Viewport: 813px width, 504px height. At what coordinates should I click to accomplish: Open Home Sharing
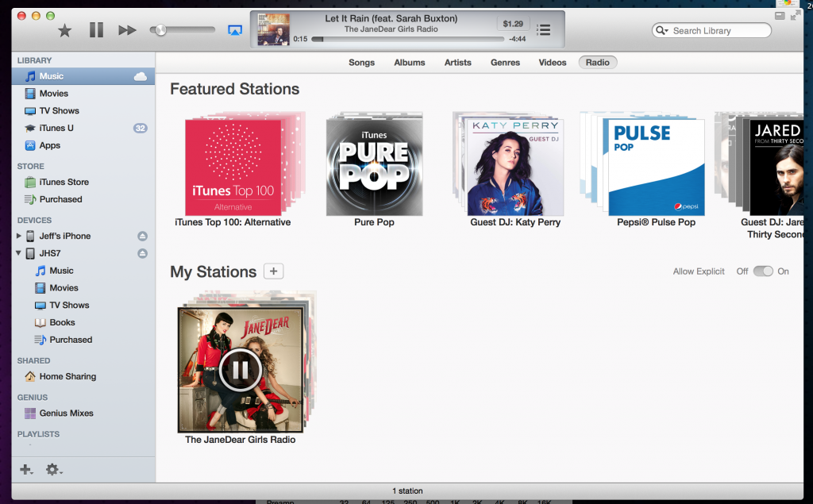[x=83, y=376]
